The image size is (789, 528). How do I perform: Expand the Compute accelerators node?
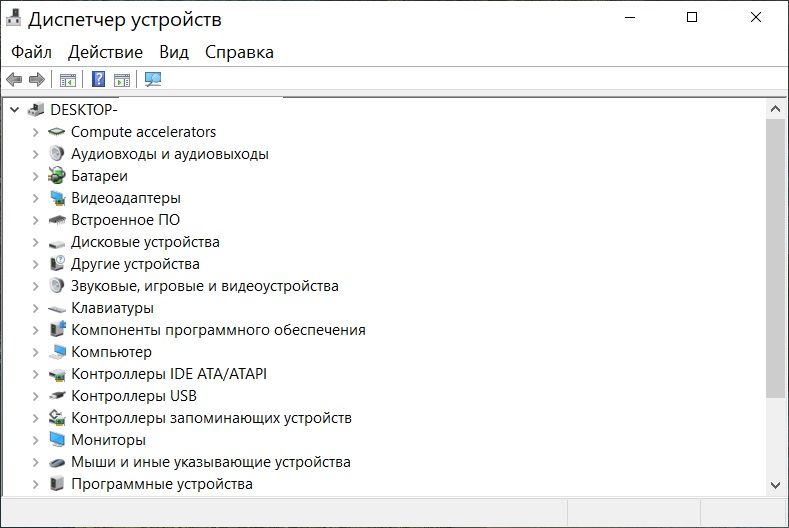pos(35,132)
